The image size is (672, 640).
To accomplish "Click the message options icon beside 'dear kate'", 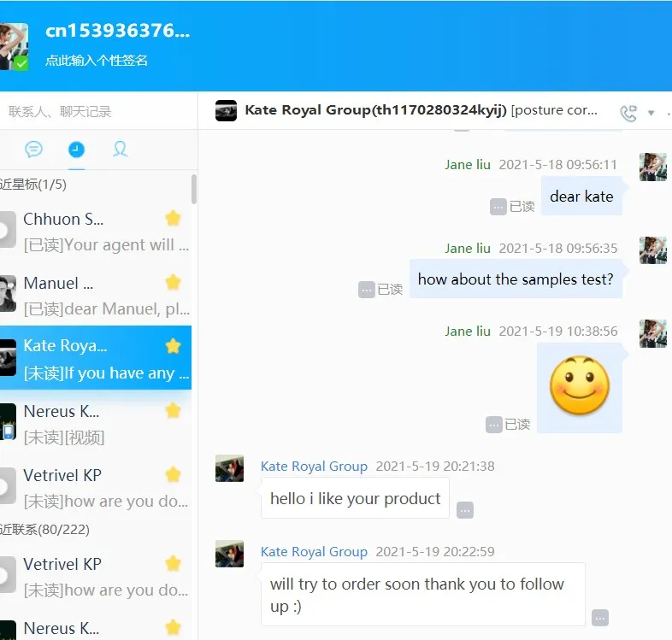I will pos(498,207).
